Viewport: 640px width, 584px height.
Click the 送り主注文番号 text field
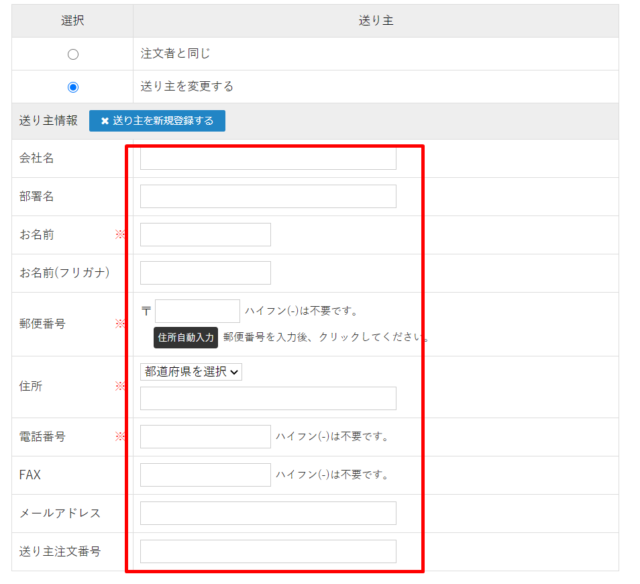pos(268,551)
